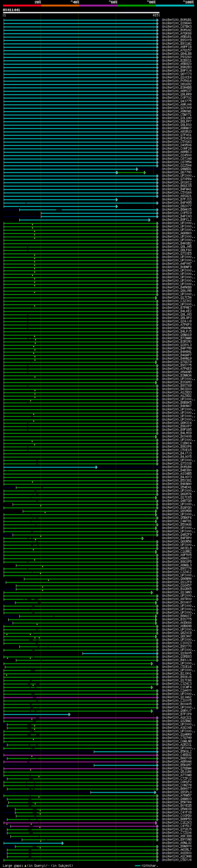The image size is (197, 868).
Task: Select the UniRef100_Q7XPR4 label
Action: [176, 179]
